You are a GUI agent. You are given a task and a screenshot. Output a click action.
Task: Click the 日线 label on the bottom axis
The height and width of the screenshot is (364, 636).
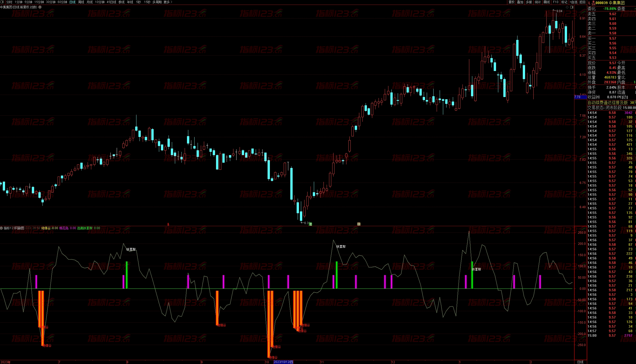coord(580,362)
